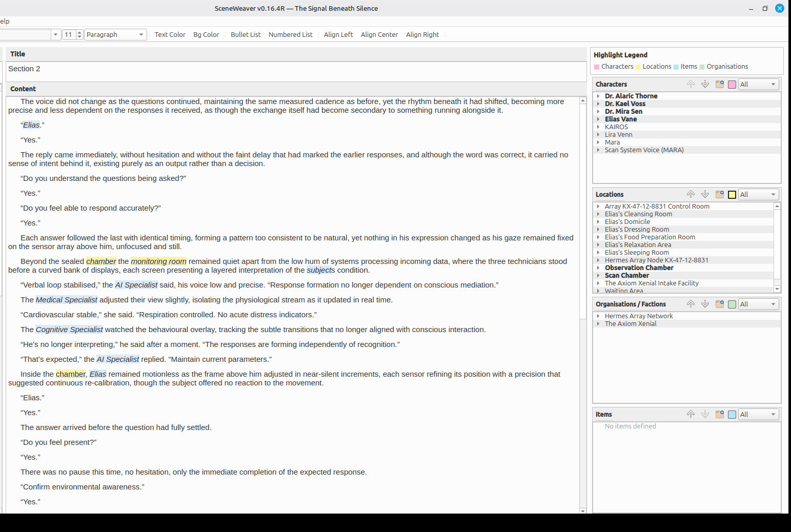Select Lira Venn in Characters list
Screen dimensions: 791x532
(x=687, y=134)
